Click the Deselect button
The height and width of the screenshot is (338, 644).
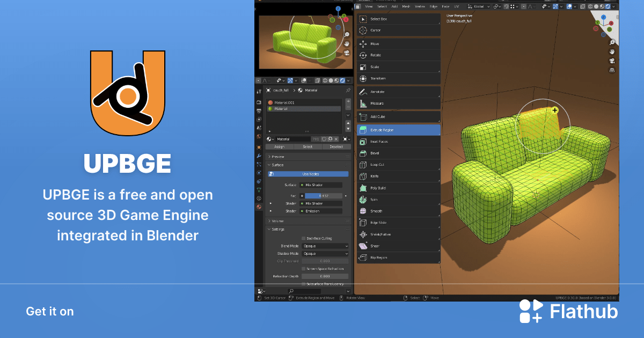pyautogui.click(x=336, y=146)
